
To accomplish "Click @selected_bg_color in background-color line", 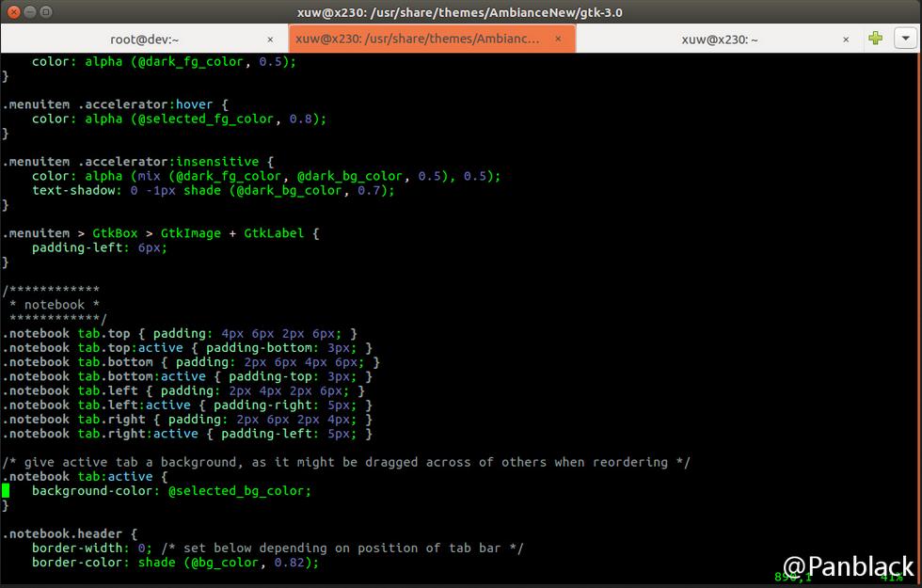I will (x=239, y=491).
